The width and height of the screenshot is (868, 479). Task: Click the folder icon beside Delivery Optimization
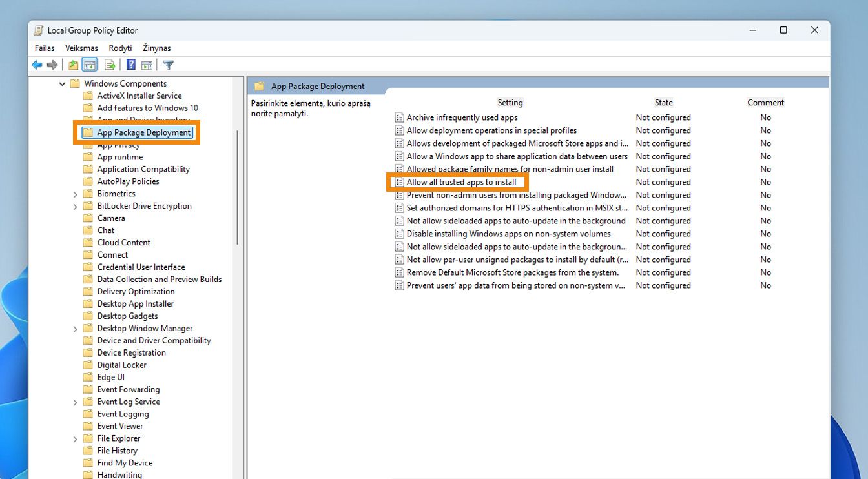[88, 292]
